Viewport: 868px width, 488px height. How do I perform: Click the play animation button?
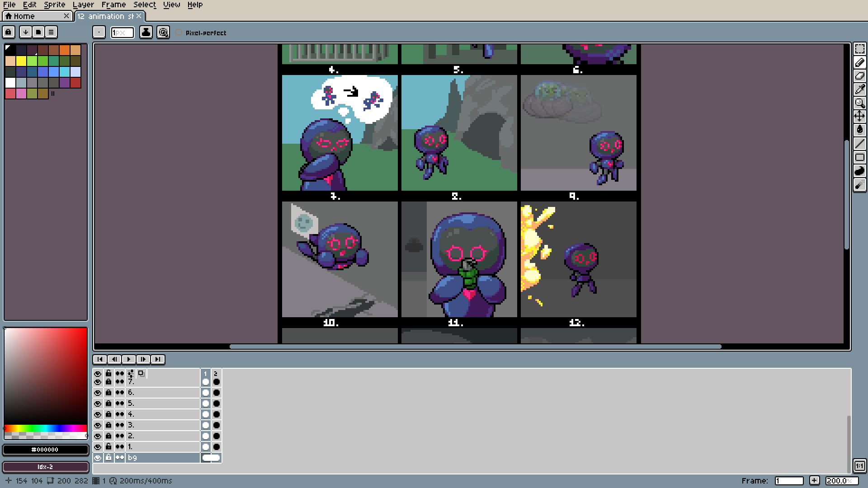click(x=129, y=359)
